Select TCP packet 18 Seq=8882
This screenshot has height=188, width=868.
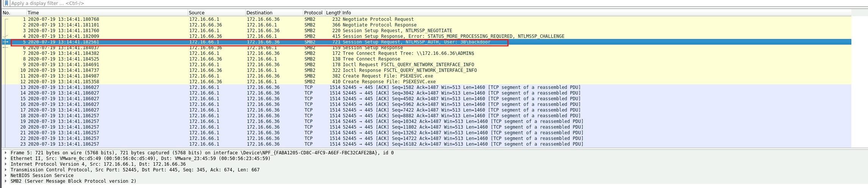[427, 116]
